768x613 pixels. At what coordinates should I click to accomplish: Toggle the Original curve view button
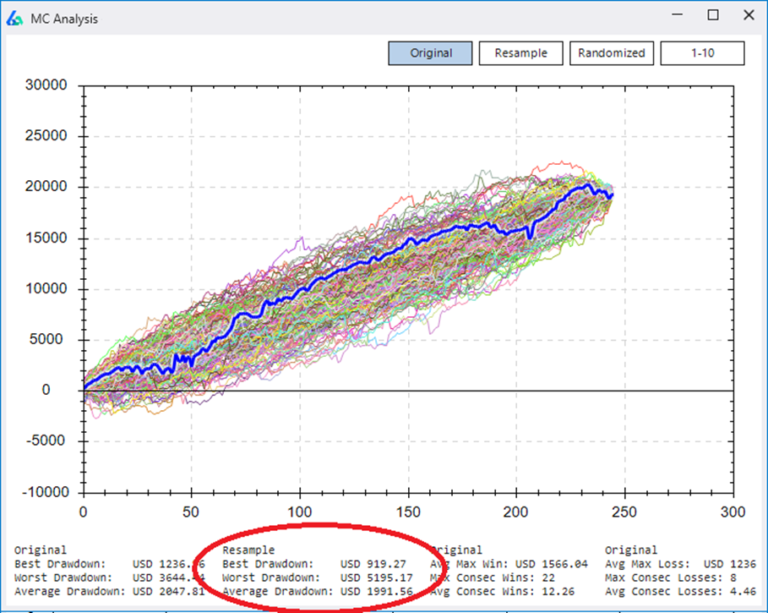click(430, 53)
